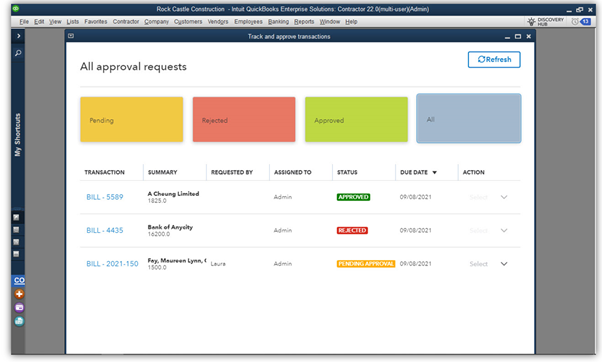Viewport: 602px width, 362px height.
Task: Click the QuickBooks logo in the title bar
Action: (x=16, y=8)
